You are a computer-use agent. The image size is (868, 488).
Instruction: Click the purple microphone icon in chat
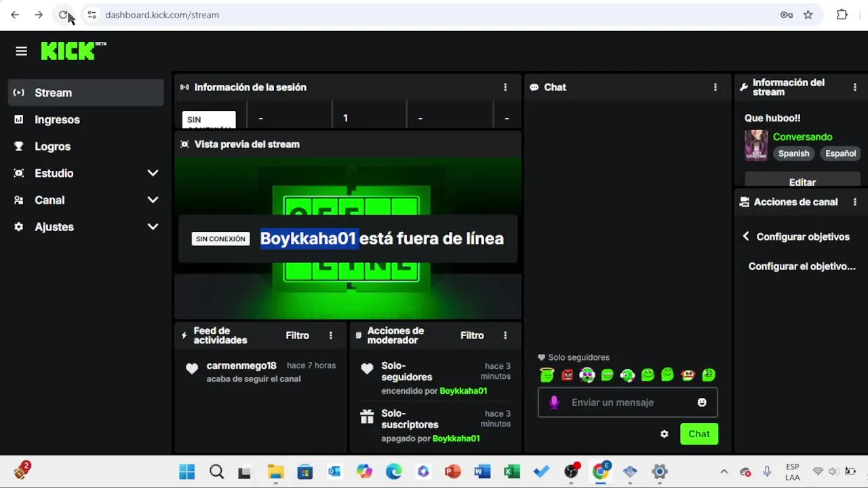(x=554, y=403)
